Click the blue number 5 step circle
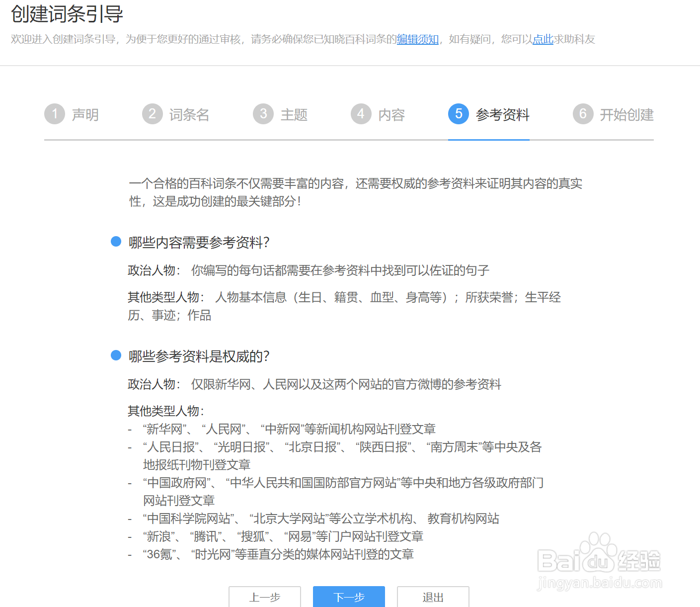The height and width of the screenshot is (607, 700). tap(459, 114)
